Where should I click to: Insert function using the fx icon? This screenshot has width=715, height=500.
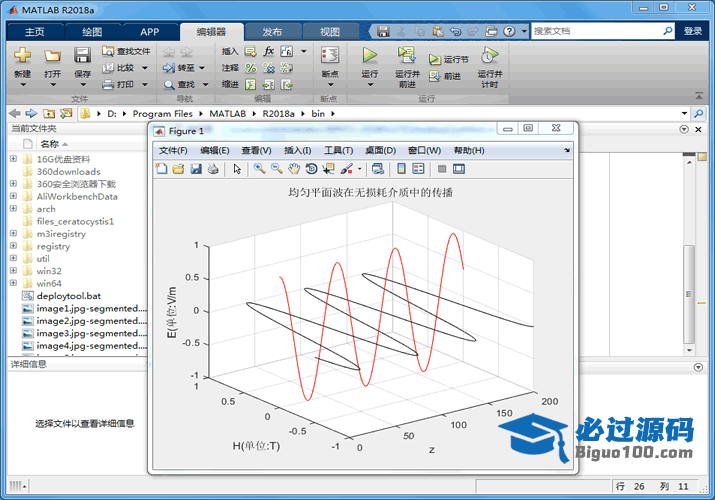269,51
